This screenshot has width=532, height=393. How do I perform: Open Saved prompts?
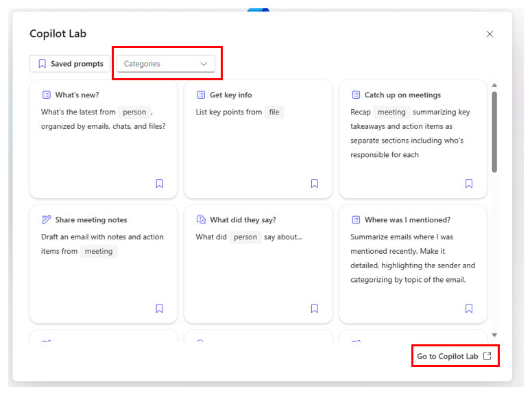(70, 64)
